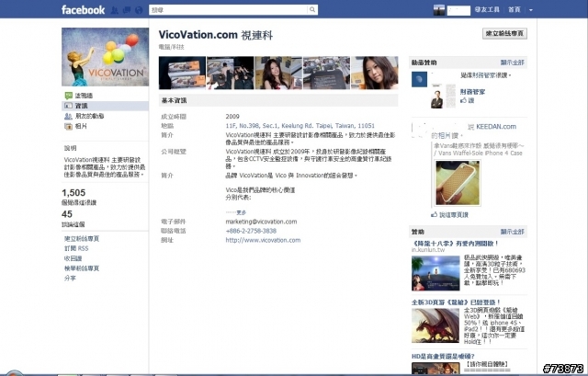Open notifications globe icon
The width and height of the screenshot is (588, 376).
click(139, 10)
